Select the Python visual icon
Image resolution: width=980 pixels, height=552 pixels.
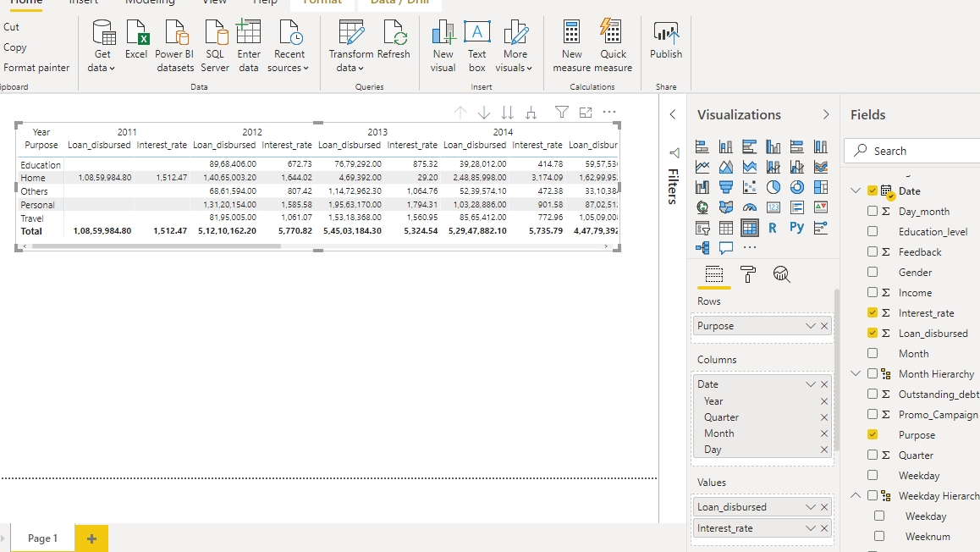tap(796, 227)
